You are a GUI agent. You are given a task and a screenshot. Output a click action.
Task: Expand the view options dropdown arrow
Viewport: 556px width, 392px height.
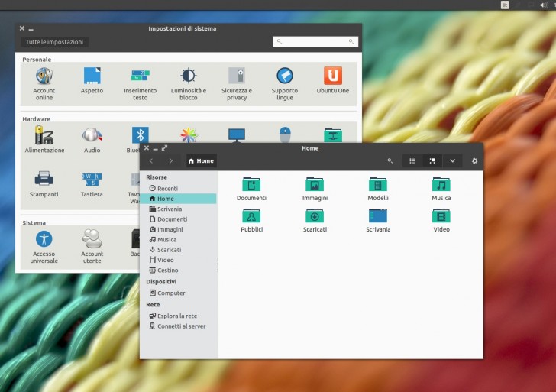point(452,161)
